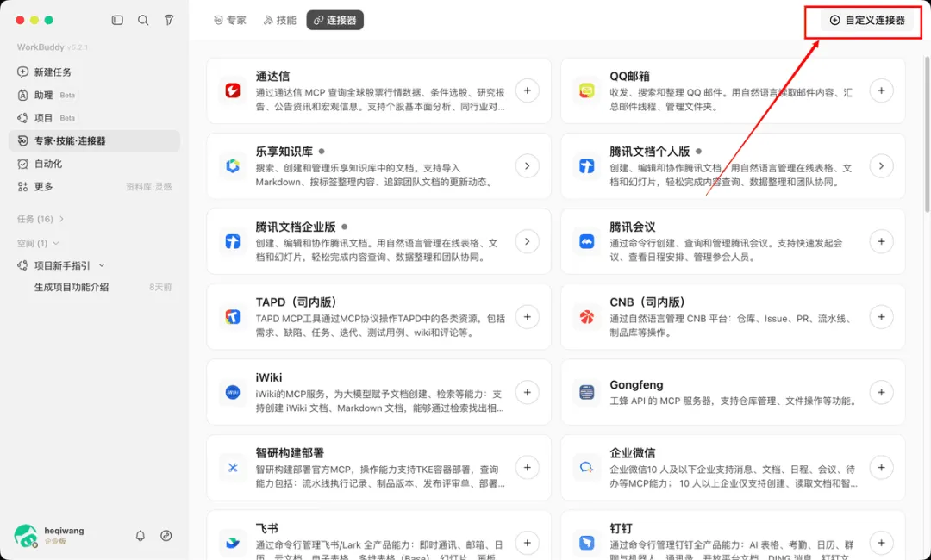This screenshot has height=560, width=931.
Task: Click the 自定义连接器 button
Action: tap(867, 20)
